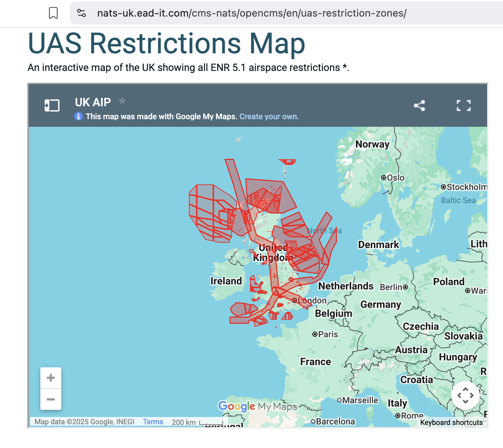Zoom out with the minus button

point(51,399)
